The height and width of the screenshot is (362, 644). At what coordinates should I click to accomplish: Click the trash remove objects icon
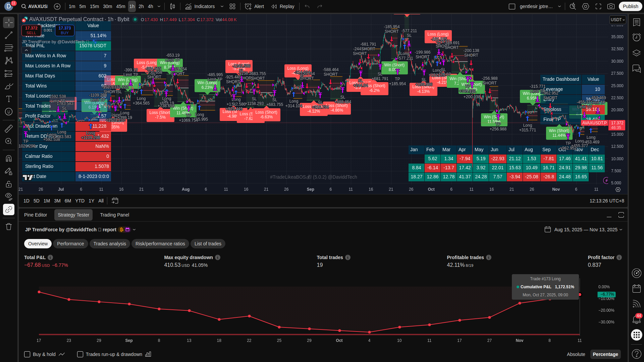pyautogui.click(x=9, y=227)
